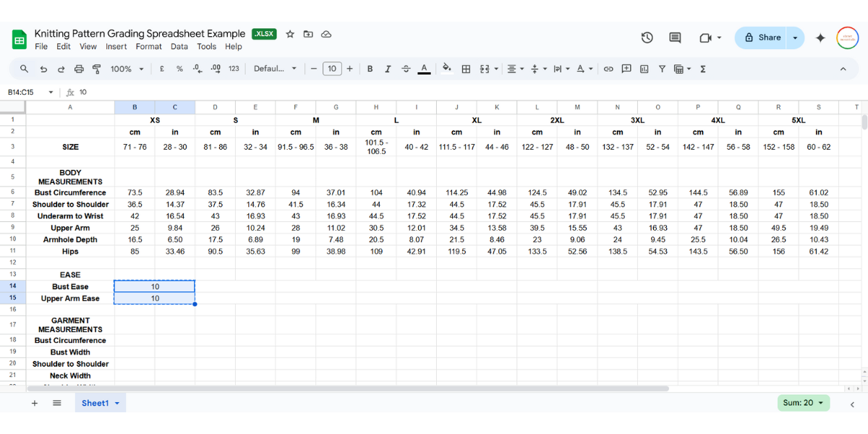
Task: Decrease font size minus button
Action: tap(314, 69)
